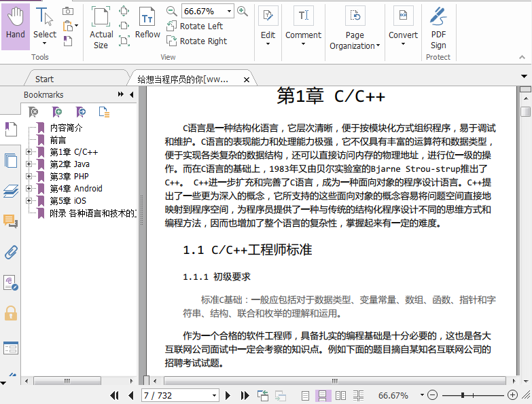This screenshot has width=532, height=404.
Task: Go to the first page
Action: click(x=115, y=395)
